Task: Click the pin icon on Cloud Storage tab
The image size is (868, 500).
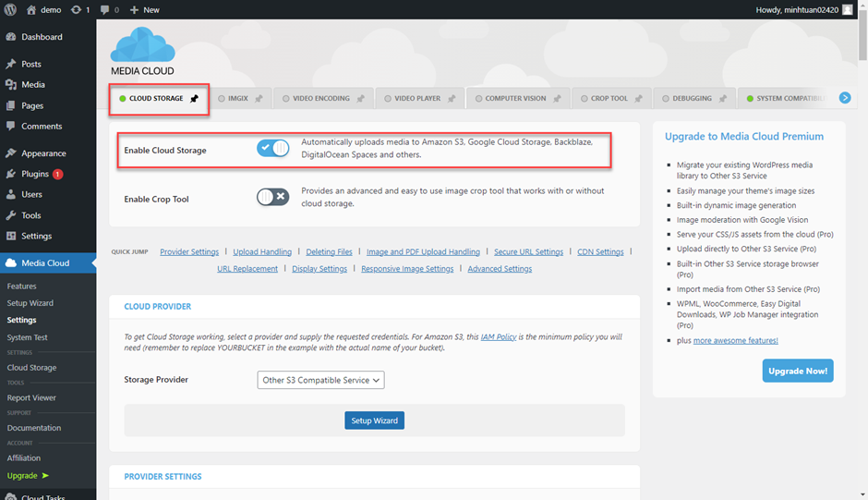Action: coord(194,99)
